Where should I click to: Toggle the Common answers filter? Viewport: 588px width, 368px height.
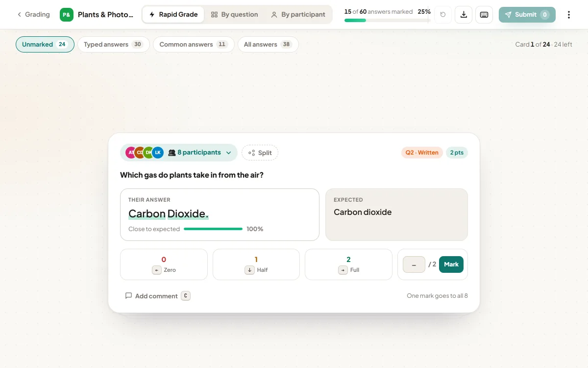point(194,44)
